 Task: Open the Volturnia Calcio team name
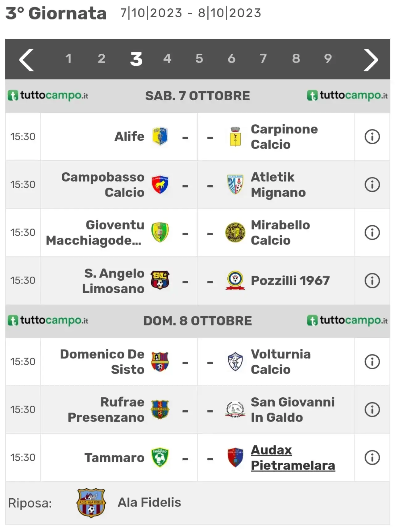point(281,362)
